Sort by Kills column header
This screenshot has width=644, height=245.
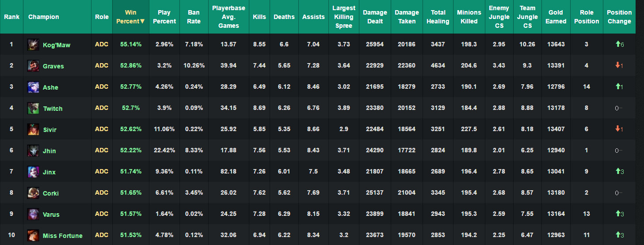click(259, 17)
